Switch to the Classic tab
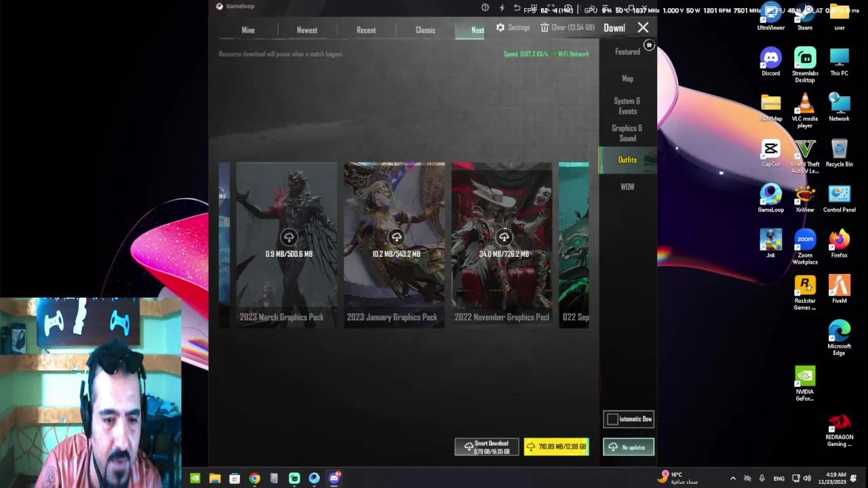 tap(425, 30)
